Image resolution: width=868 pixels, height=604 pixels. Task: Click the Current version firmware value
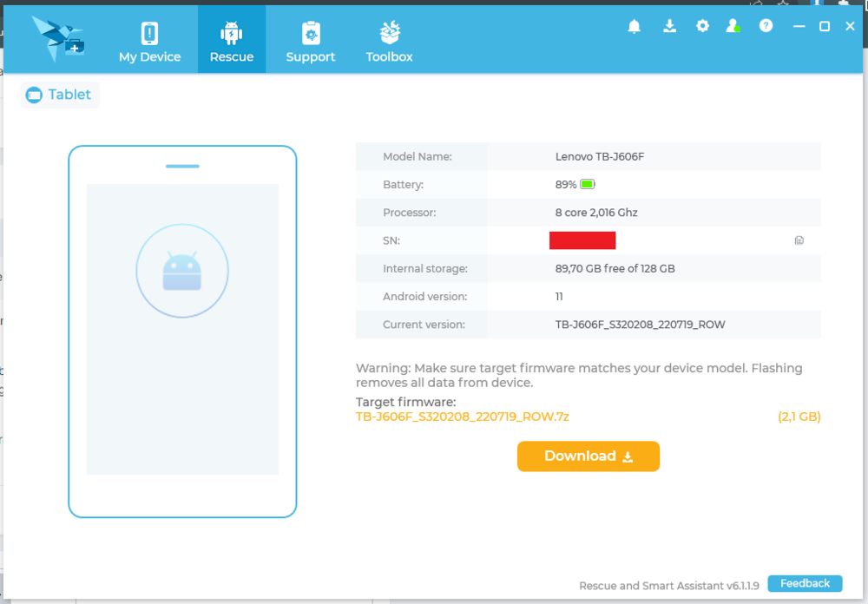click(640, 325)
